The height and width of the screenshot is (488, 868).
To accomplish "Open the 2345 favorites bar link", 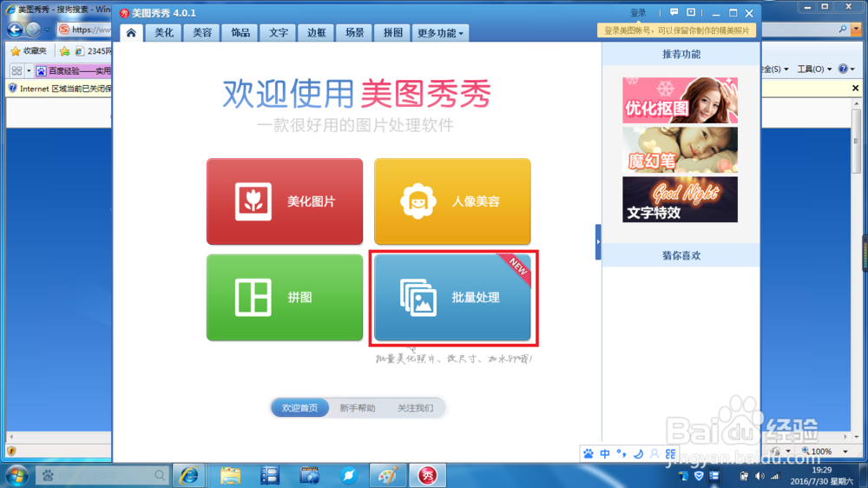I will (x=93, y=51).
